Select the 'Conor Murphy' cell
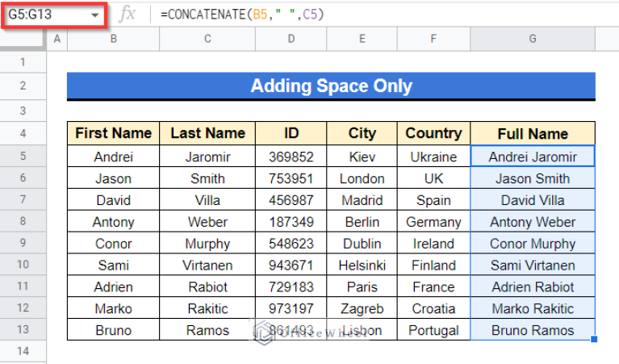Screen dimensions: 619x364 pos(533,243)
